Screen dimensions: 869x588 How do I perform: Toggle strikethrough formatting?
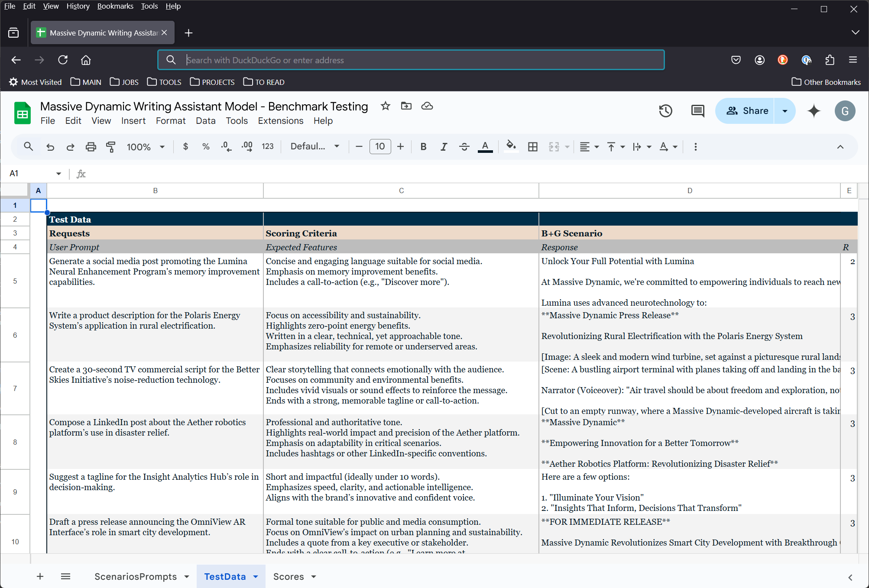coord(464,147)
